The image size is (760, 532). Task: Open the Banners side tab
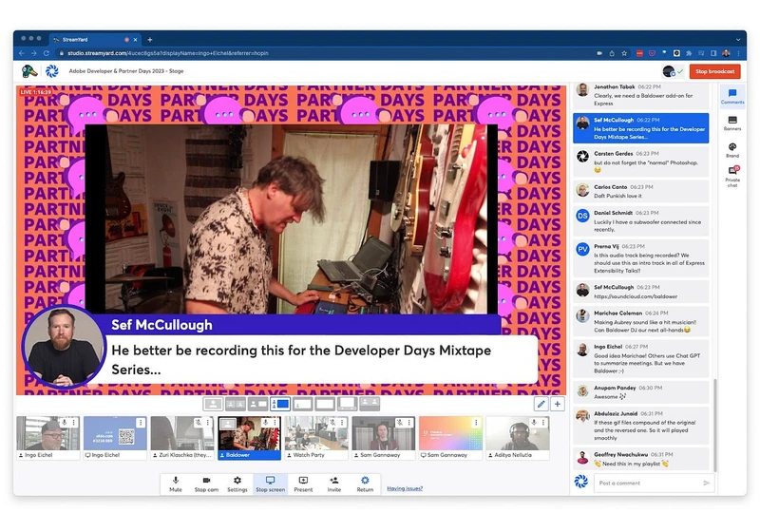pyautogui.click(x=731, y=123)
